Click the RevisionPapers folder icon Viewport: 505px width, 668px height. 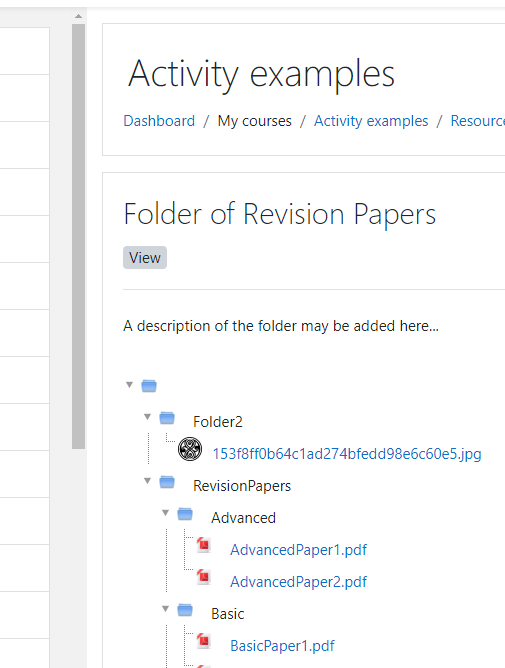click(167, 482)
